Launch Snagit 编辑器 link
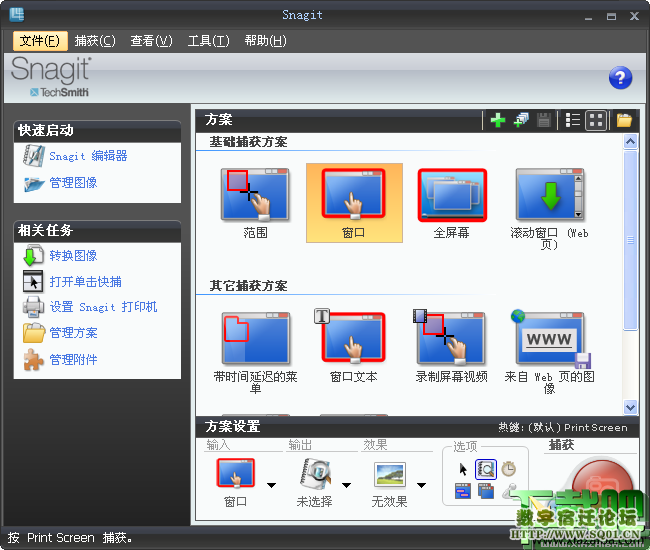This screenshot has height=550, width=650. [88, 156]
